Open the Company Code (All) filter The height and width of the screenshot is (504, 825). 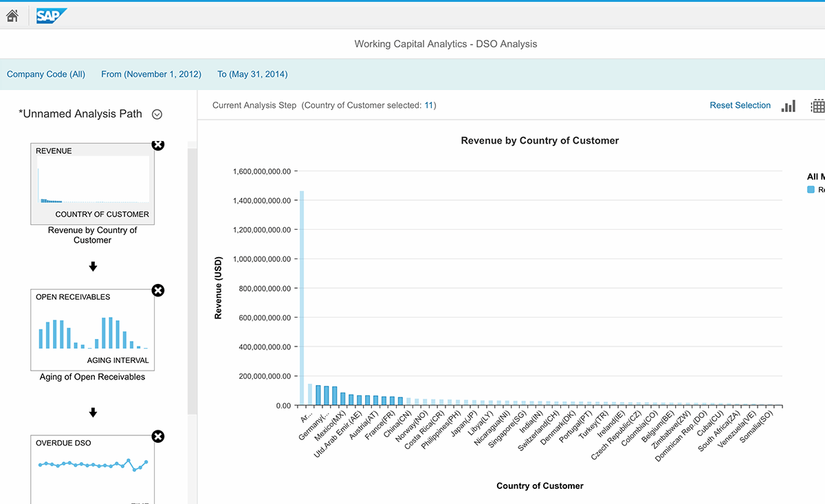pos(46,74)
